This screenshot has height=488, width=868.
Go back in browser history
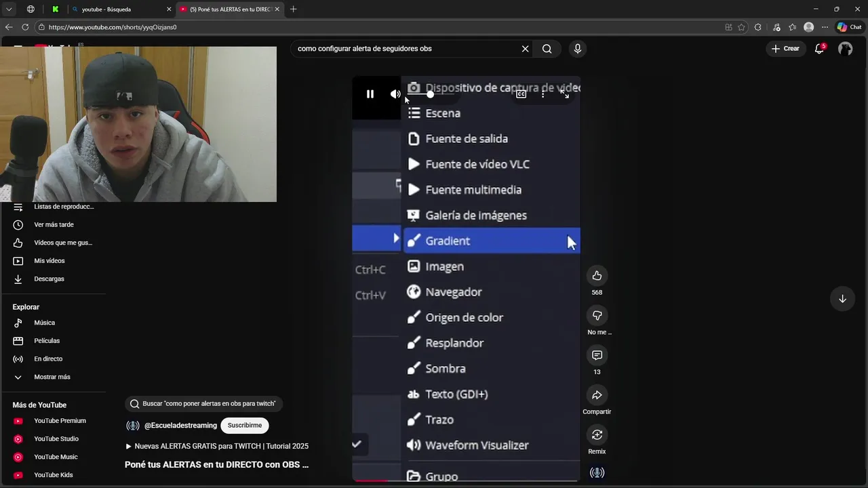9,27
